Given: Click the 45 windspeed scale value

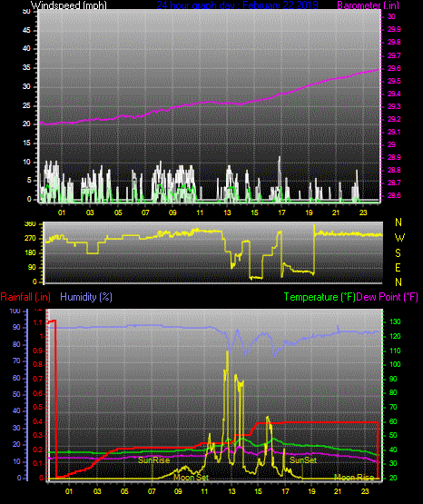Looking at the screenshot, I should point(26,31).
